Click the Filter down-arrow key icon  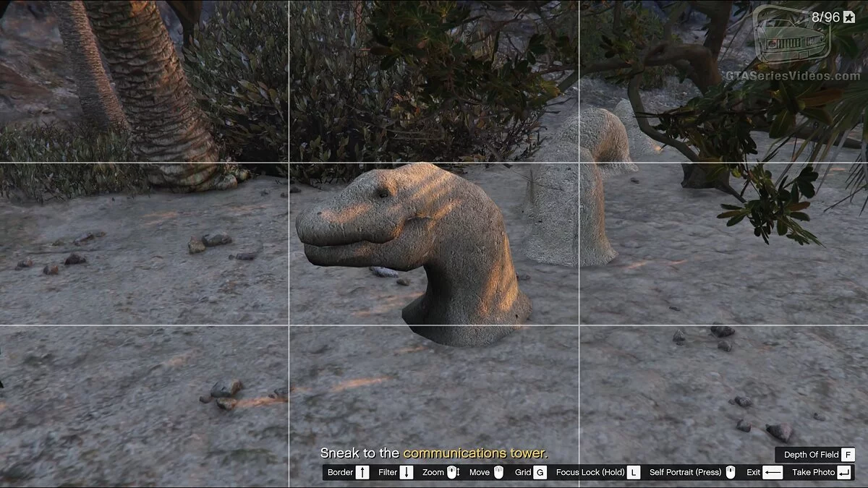[x=407, y=472]
